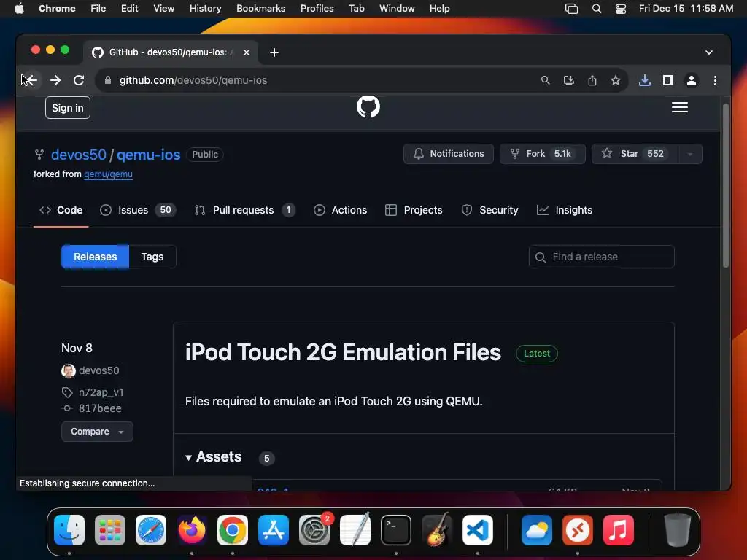Open the GitHub hamburger menu
The height and width of the screenshot is (560, 747).
[680, 108]
